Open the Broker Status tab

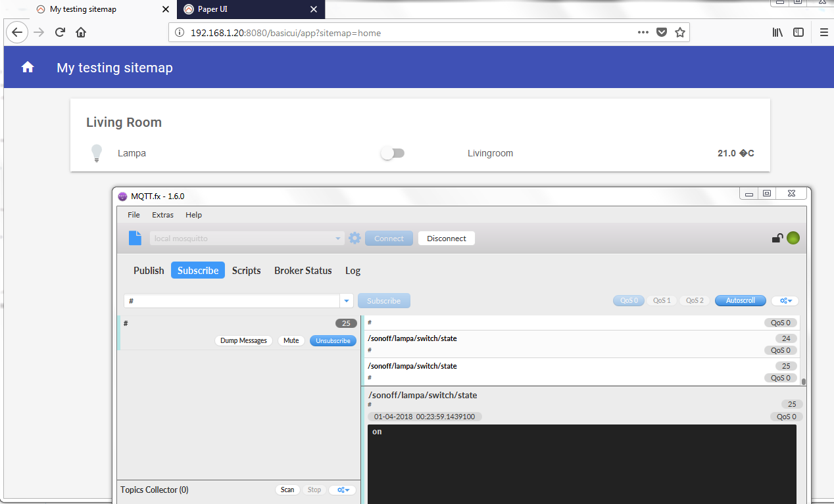pos(303,271)
